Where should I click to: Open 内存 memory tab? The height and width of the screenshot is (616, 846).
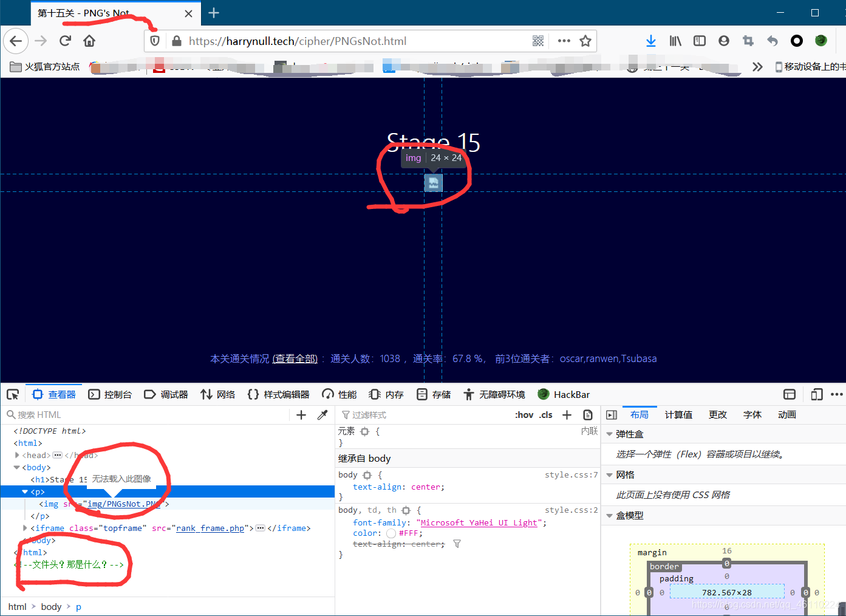pyautogui.click(x=386, y=394)
